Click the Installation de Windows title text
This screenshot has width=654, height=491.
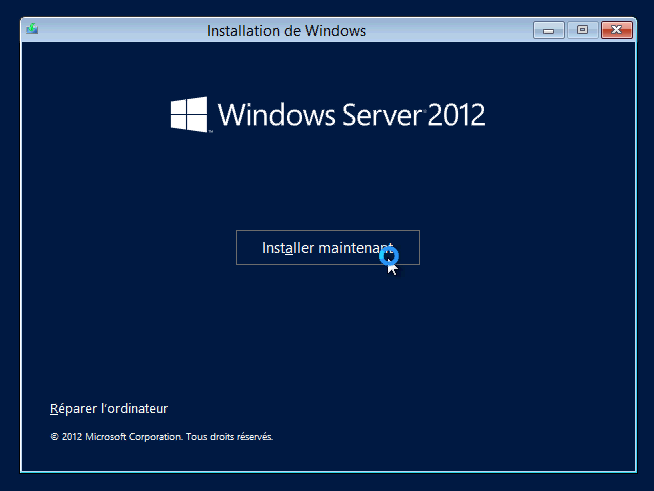(x=287, y=31)
